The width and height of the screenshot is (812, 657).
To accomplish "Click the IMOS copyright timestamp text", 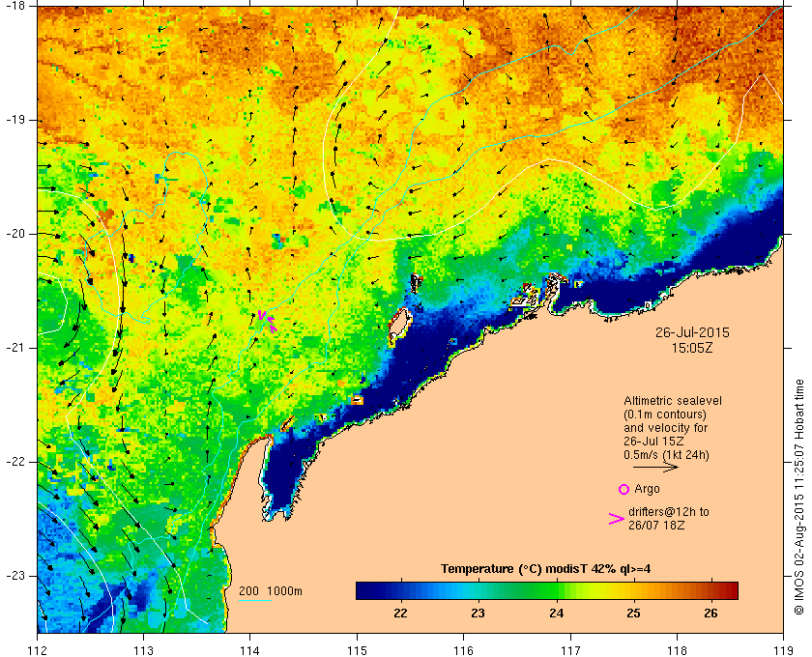I will tap(799, 497).
